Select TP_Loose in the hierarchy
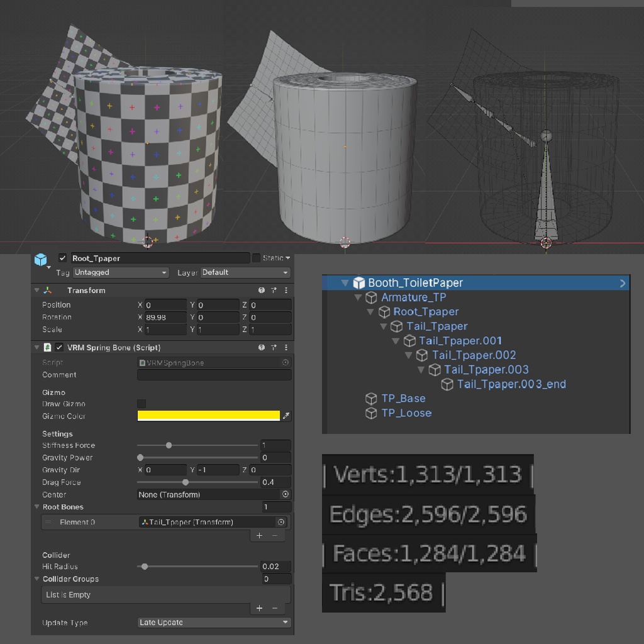 406,413
